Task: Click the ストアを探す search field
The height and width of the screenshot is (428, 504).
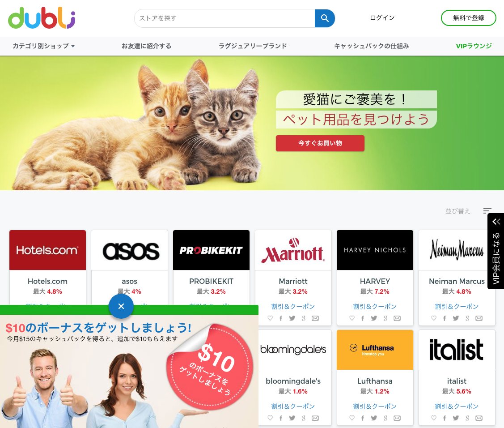Action: 224,18
